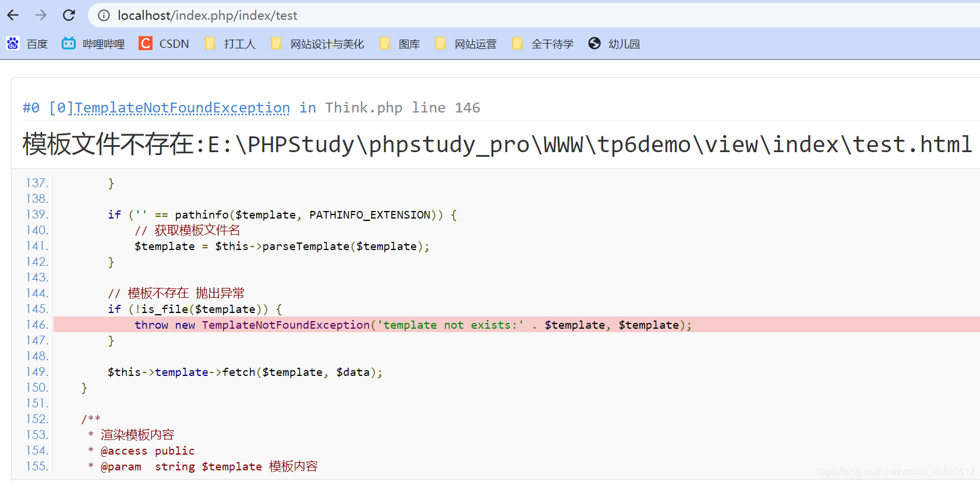Click the 模板文件不存在 error message heading
This screenshot has width=980, height=482.
coord(497,144)
